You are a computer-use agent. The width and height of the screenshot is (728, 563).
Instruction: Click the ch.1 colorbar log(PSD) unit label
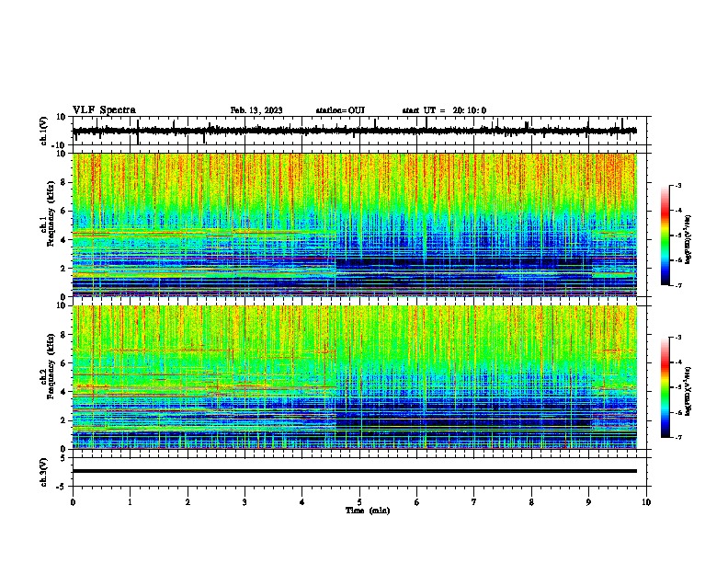click(688, 239)
